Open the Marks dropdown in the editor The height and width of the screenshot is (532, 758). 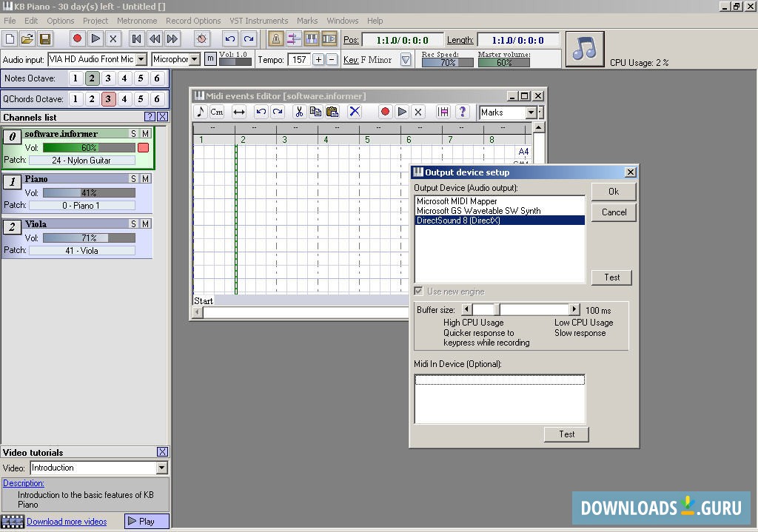tap(531, 112)
